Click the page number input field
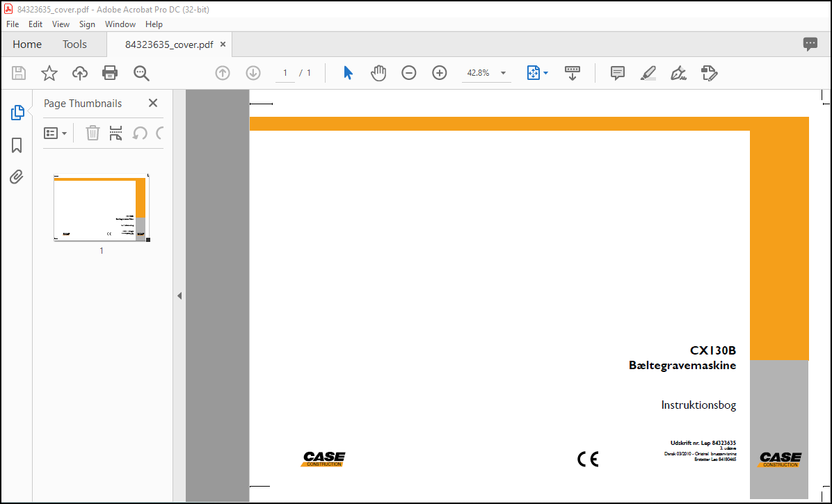The image size is (832, 504). (285, 73)
